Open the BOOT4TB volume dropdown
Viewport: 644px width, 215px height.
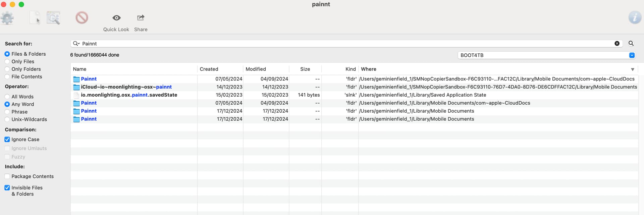546,55
